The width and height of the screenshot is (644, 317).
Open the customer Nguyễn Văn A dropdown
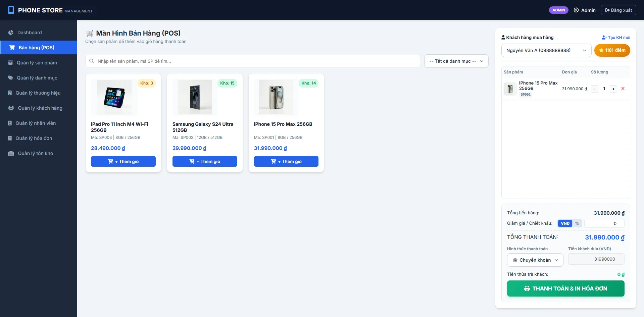[x=546, y=50]
